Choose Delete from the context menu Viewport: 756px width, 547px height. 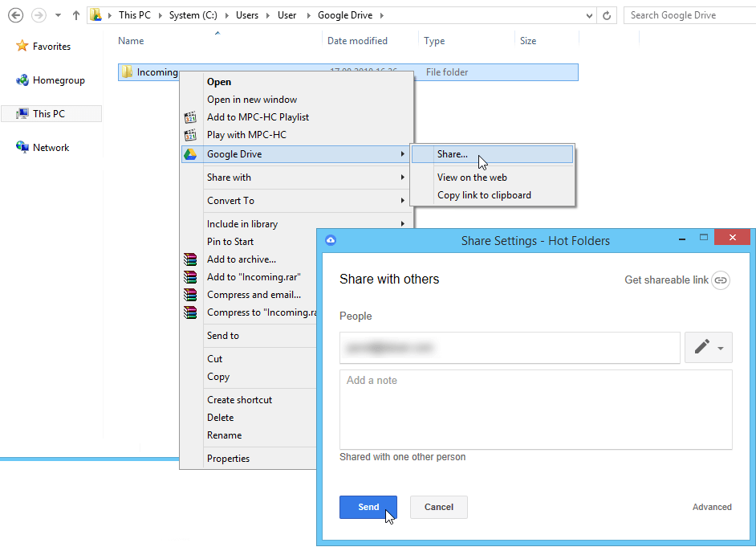click(221, 418)
